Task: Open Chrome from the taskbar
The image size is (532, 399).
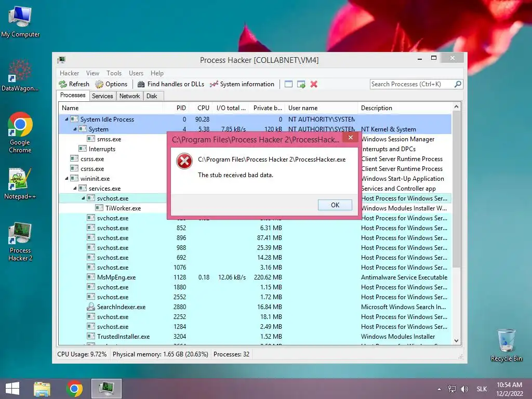Action: (74, 389)
